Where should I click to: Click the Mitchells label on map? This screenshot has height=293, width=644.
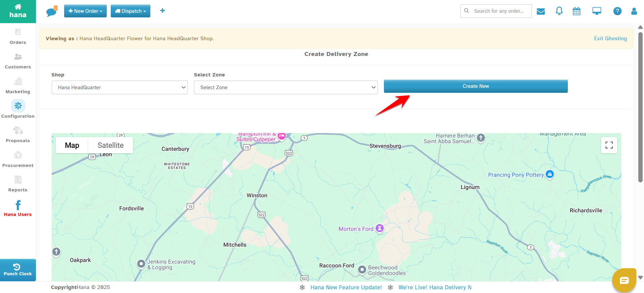click(x=235, y=245)
